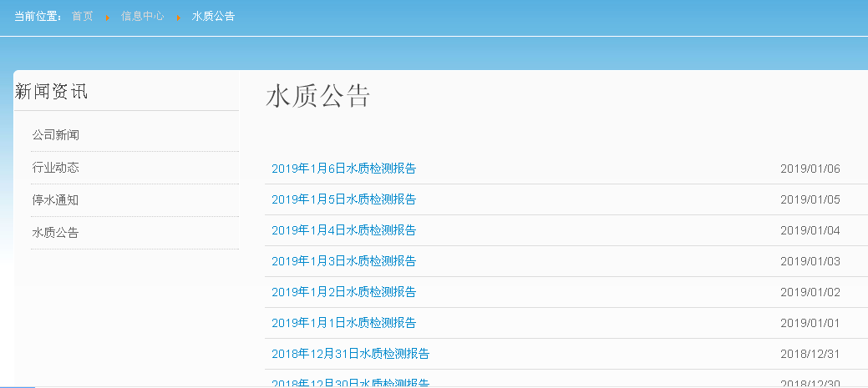Click the 新闻资讯 sidebar heading
The width and height of the screenshot is (868, 388).
tap(51, 92)
